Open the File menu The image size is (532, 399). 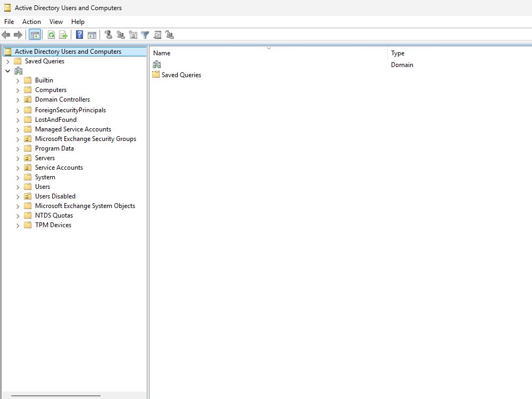tap(9, 22)
